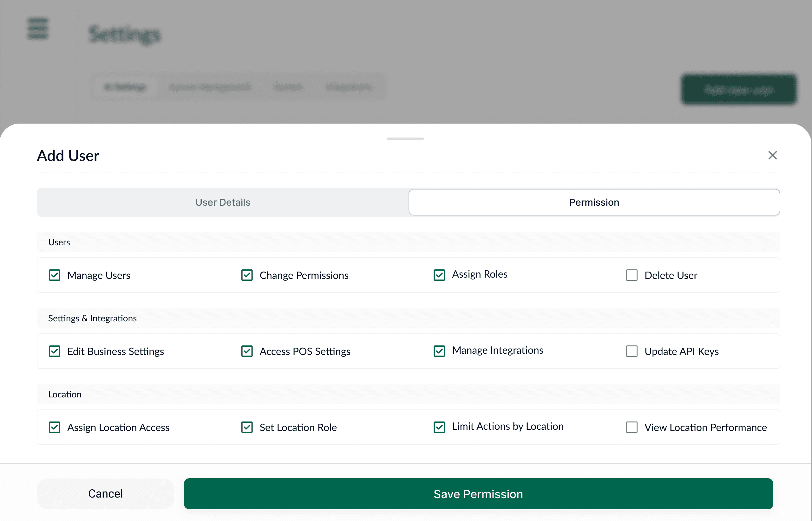The height and width of the screenshot is (521, 812).
Task: Close the Add User dialog
Action: click(772, 155)
